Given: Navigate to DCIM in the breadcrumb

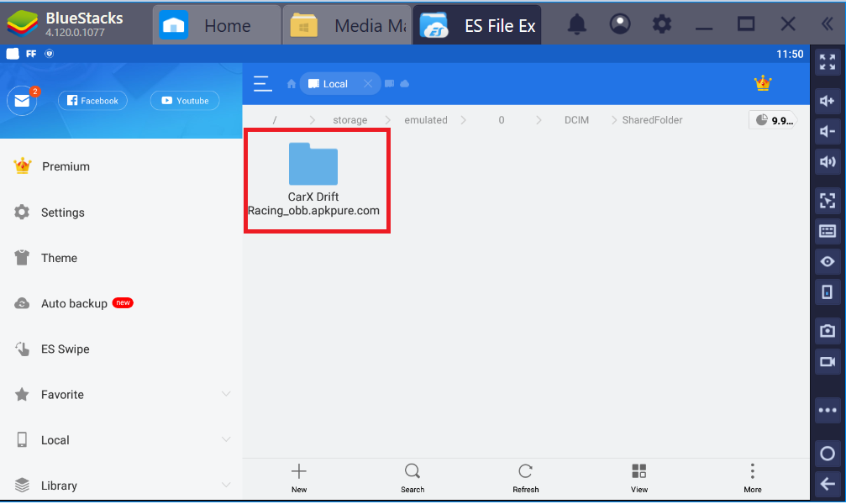Looking at the screenshot, I should [x=577, y=120].
